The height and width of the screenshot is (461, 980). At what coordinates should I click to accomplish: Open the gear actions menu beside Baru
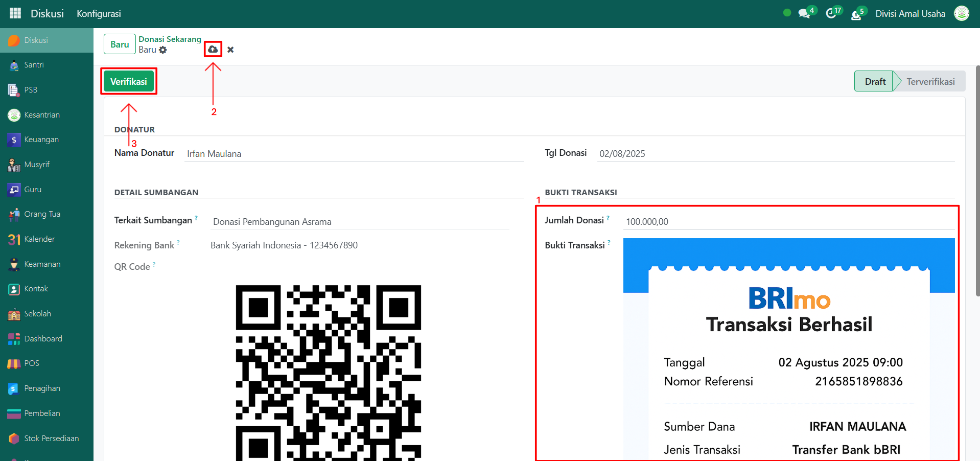click(x=163, y=50)
